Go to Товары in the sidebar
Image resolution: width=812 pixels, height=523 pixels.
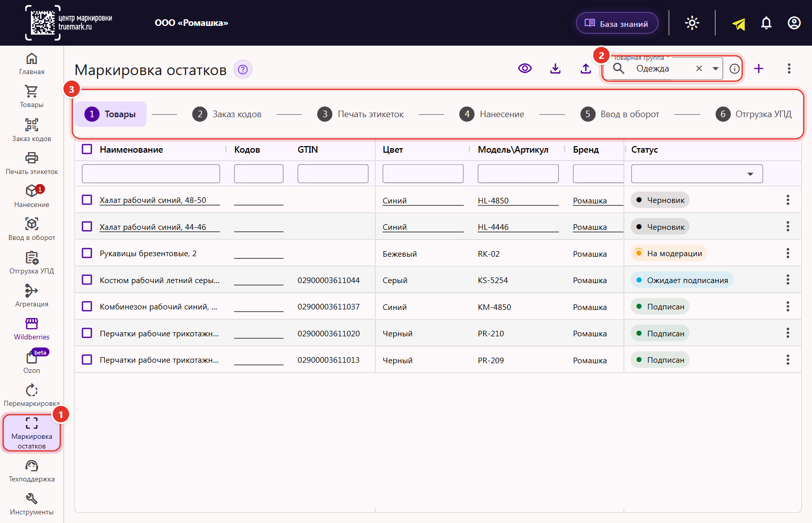pyautogui.click(x=31, y=96)
